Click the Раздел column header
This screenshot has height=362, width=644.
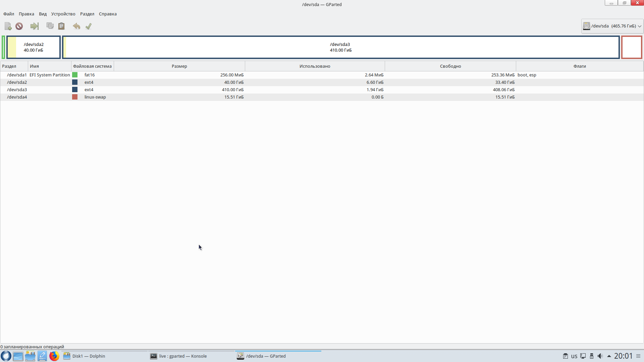point(14,66)
